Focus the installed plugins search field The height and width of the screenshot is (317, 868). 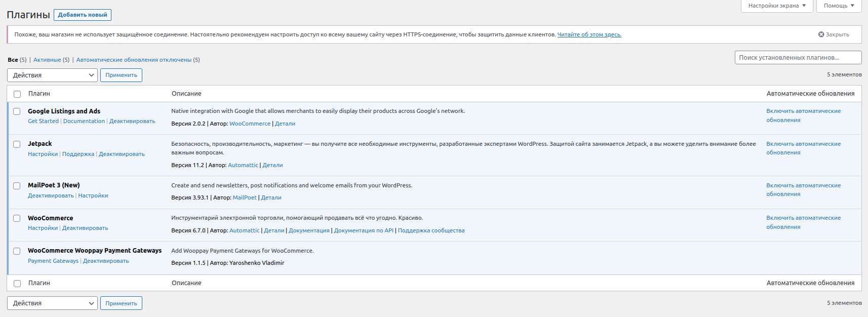(x=798, y=58)
